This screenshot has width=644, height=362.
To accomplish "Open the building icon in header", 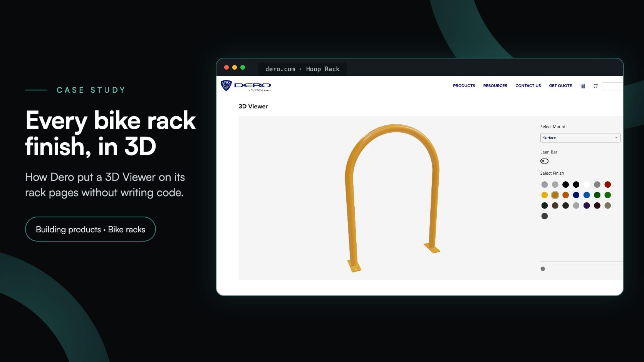I will coord(583,86).
